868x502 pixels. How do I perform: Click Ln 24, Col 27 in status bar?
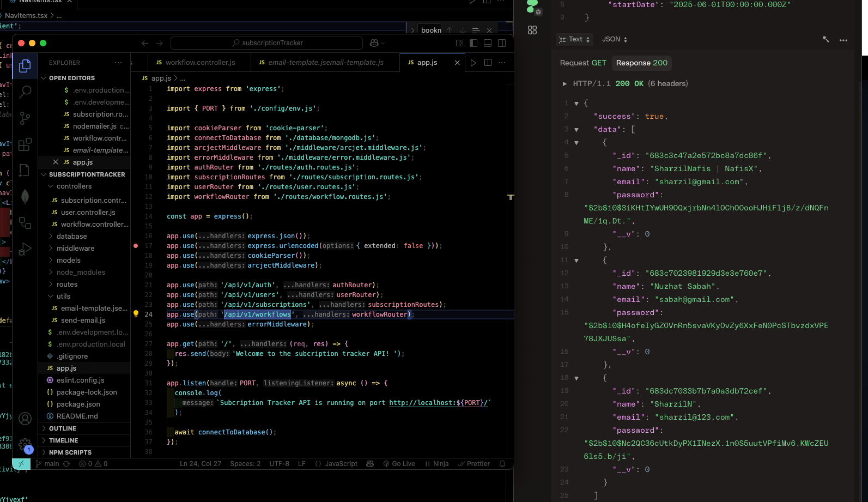(x=201, y=464)
